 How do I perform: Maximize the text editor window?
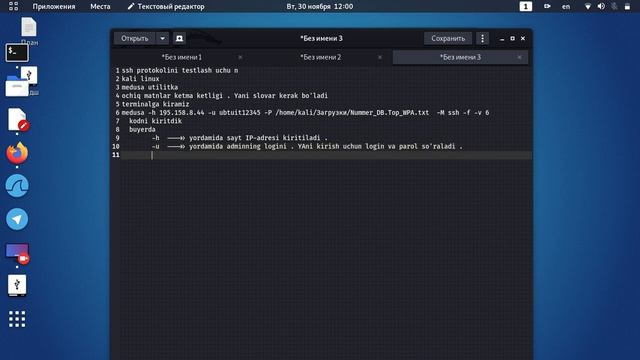point(512,38)
